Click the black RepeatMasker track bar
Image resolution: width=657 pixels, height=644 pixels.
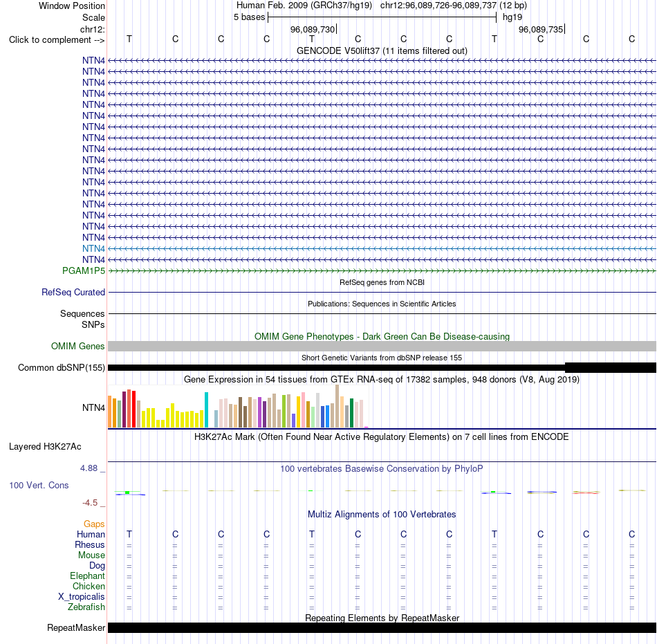click(382, 627)
